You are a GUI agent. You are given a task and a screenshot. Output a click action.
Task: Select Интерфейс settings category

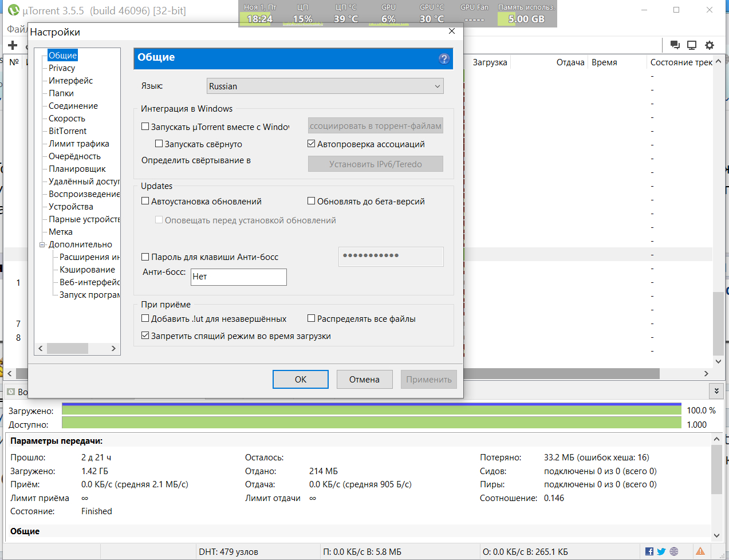70,81
